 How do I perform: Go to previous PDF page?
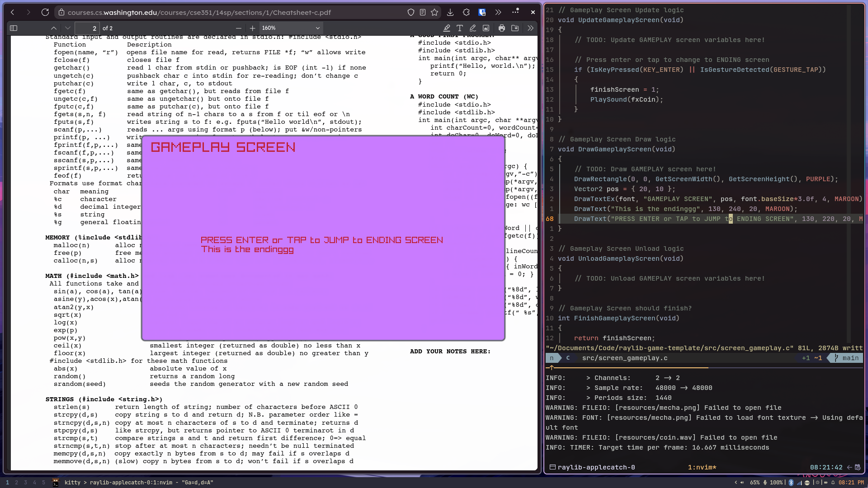[x=54, y=28]
